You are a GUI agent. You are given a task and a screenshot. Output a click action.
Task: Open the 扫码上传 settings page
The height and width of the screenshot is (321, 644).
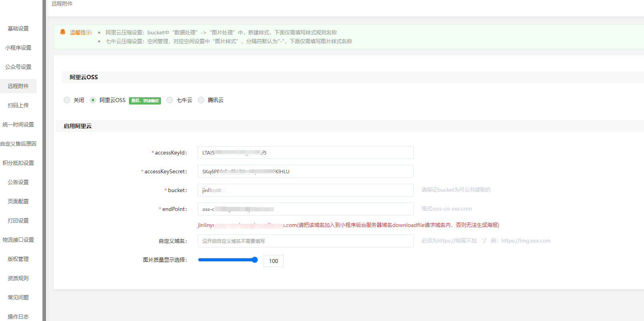tap(18, 105)
